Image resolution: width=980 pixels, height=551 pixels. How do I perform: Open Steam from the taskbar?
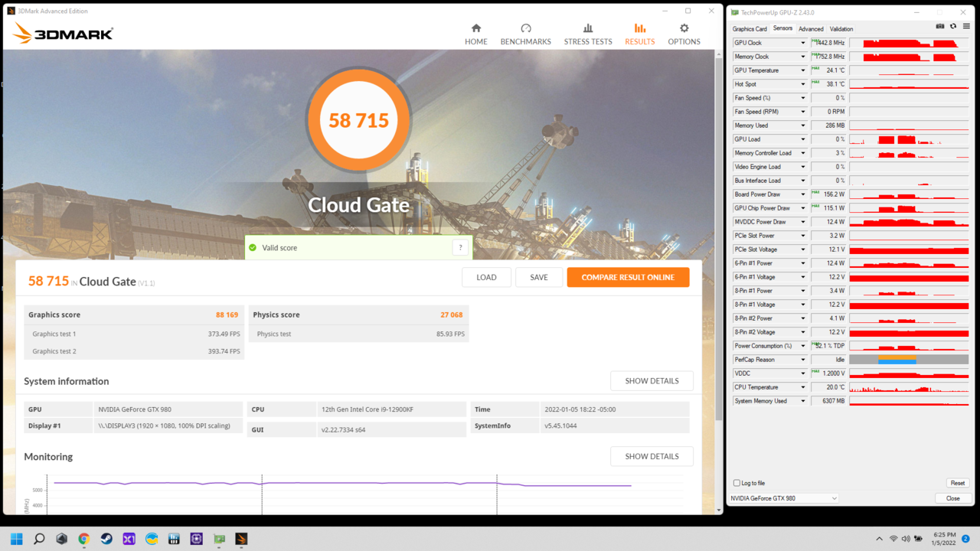106,539
